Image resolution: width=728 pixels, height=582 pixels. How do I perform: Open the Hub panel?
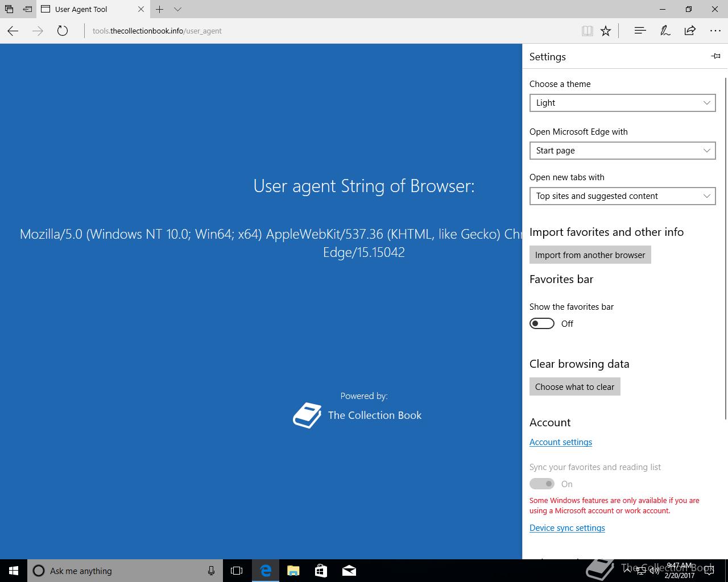(640, 31)
